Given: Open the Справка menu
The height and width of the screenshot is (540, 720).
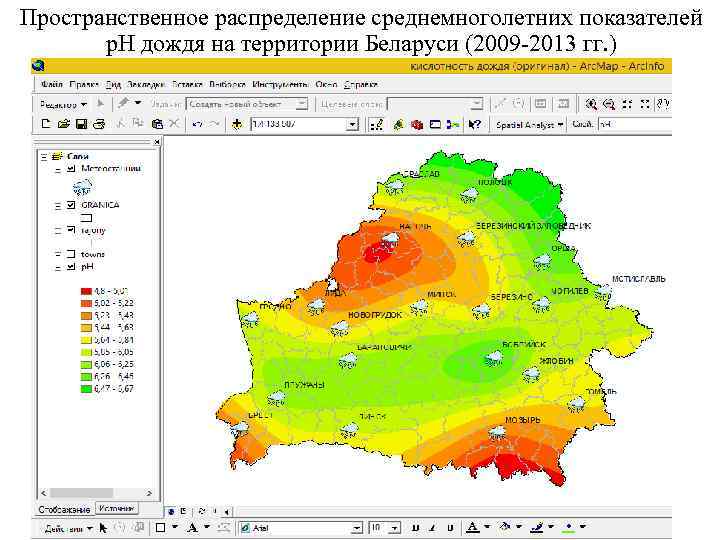Looking at the screenshot, I should (x=360, y=84).
